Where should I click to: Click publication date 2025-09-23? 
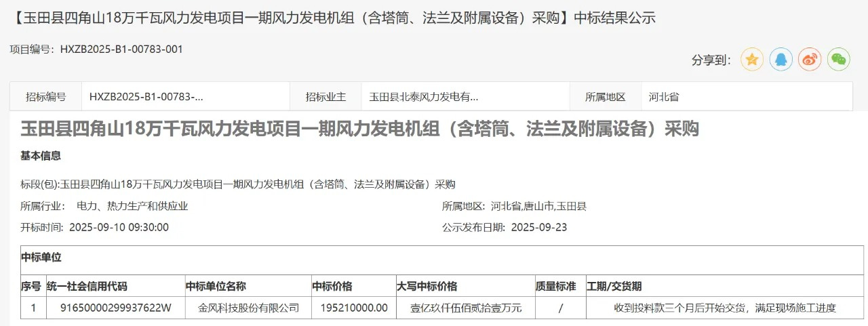click(539, 227)
